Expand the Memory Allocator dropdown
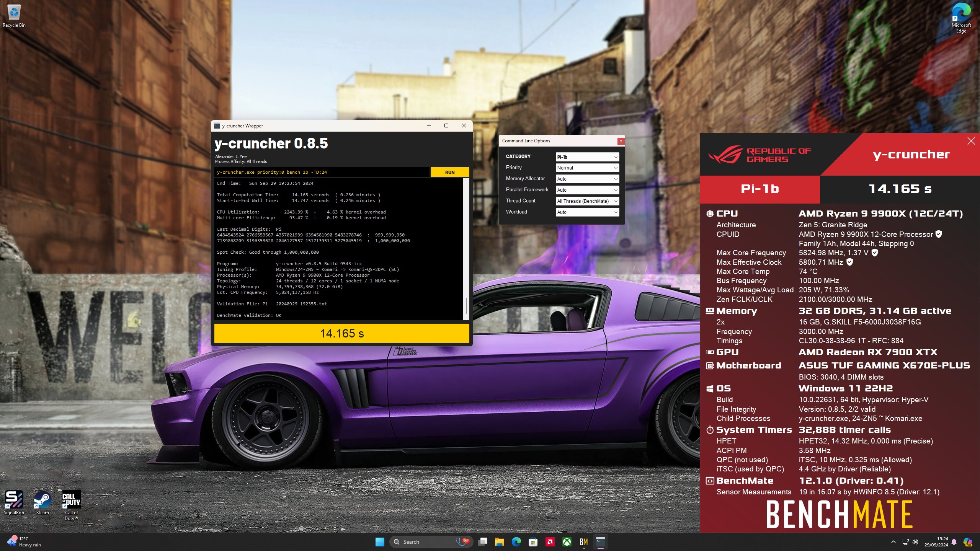The width and height of the screenshot is (980, 551). click(587, 179)
